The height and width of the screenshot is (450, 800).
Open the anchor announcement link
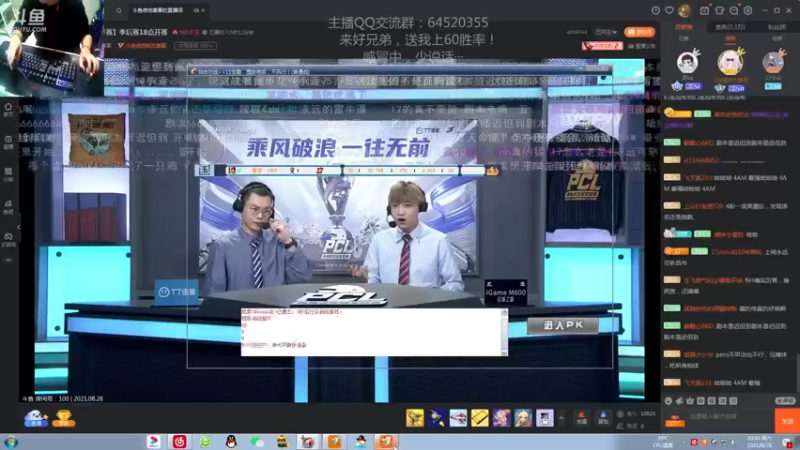pyautogui.click(x=641, y=46)
